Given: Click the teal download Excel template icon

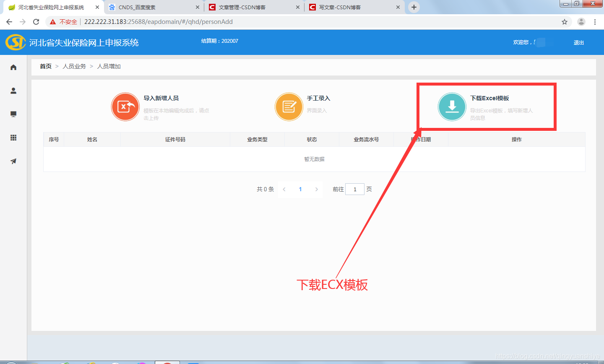Looking at the screenshot, I should point(452,107).
